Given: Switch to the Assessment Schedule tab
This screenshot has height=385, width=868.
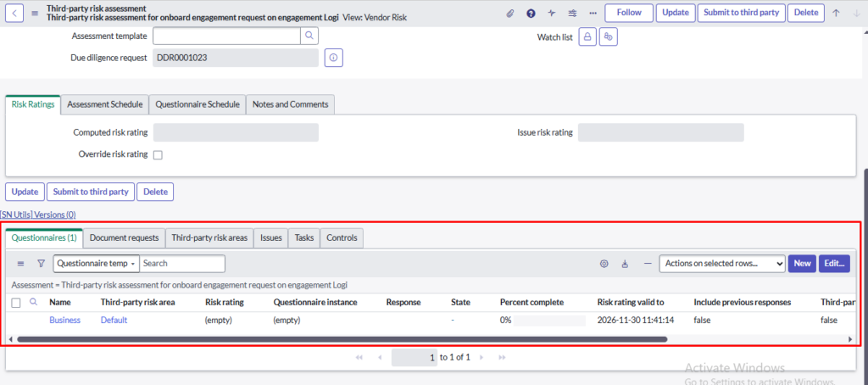Looking at the screenshot, I should click(x=105, y=103).
